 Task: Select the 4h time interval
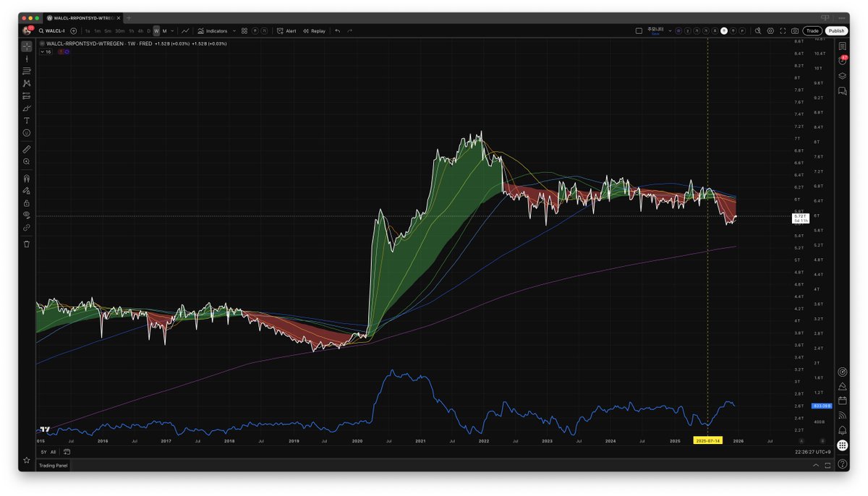pyautogui.click(x=140, y=31)
